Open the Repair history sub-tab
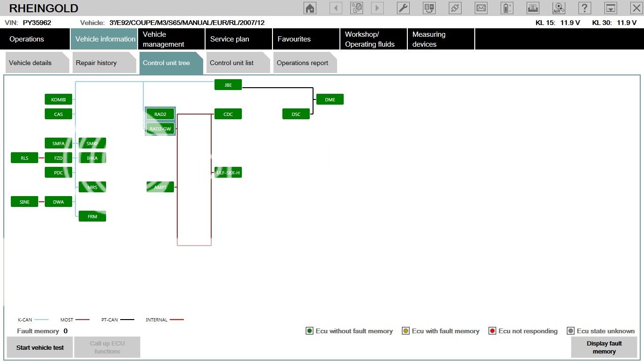The width and height of the screenshot is (644, 362). point(104,63)
